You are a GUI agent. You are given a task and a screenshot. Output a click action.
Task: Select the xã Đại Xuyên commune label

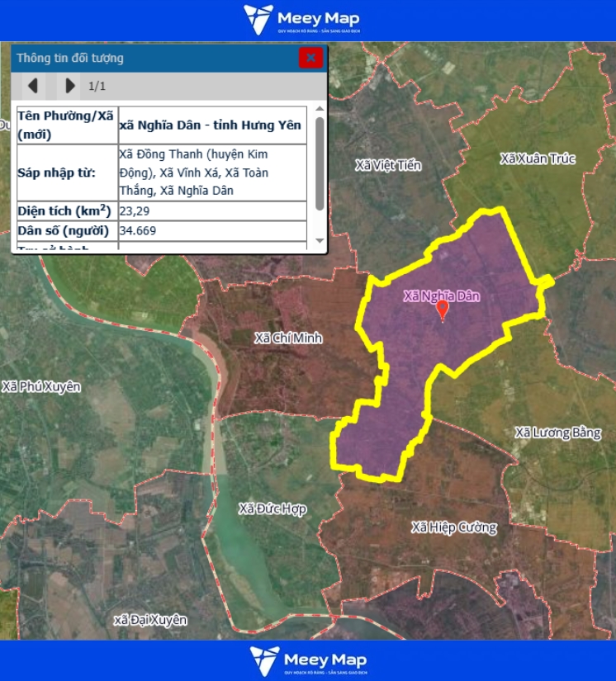(x=150, y=619)
